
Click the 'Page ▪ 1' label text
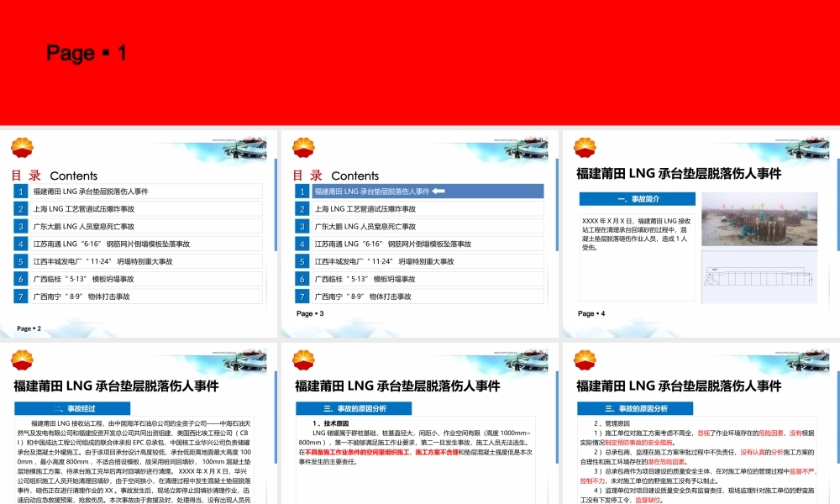tap(87, 53)
